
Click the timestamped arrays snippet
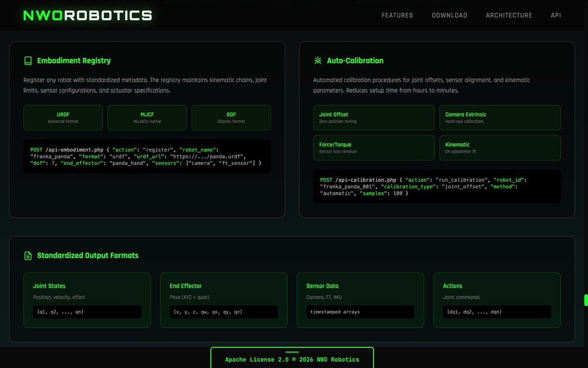(x=361, y=312)
